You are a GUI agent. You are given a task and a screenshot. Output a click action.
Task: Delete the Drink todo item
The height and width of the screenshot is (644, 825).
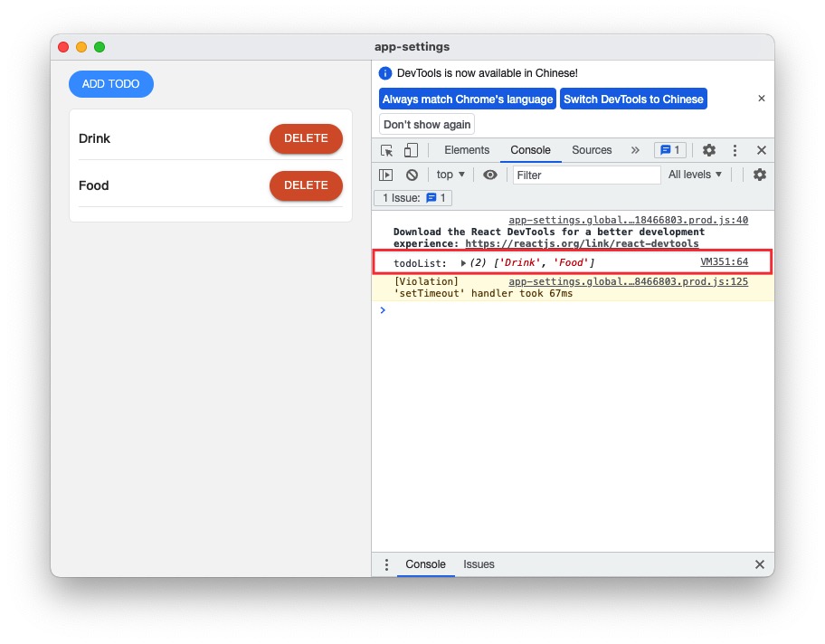pos(306,138)
